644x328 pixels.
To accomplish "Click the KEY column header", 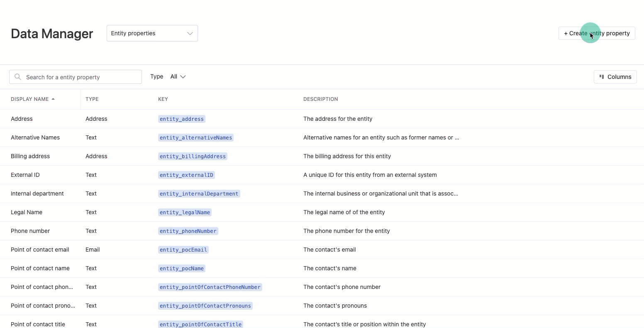I will coord(163,99).
